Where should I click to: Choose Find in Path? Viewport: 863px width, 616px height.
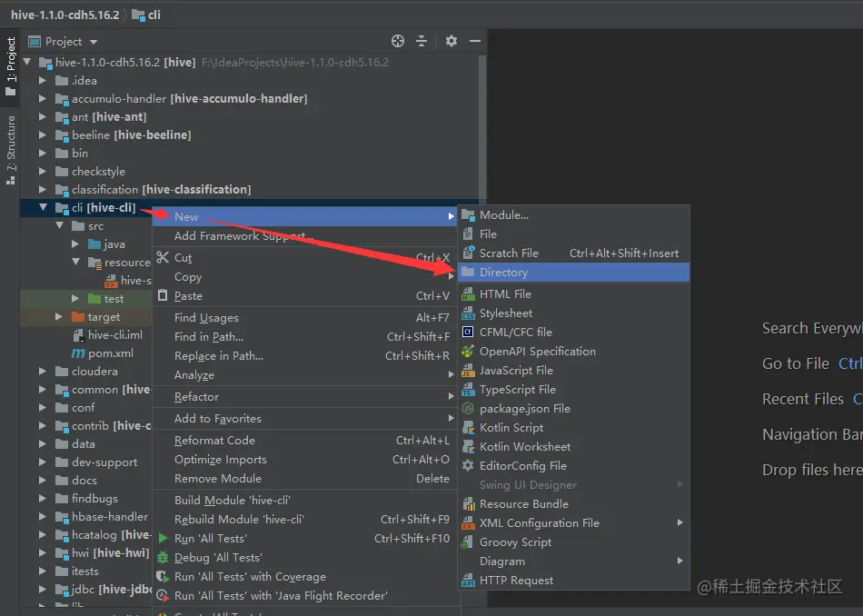pyautogui.click(x=305, y=336)
